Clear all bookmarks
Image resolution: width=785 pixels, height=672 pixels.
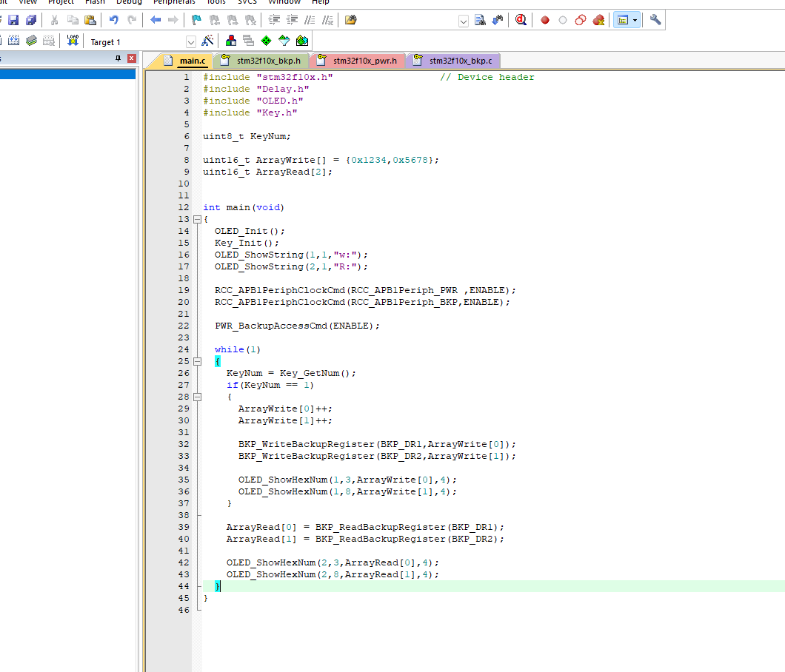pyautogui.click(x=250, y=20)
